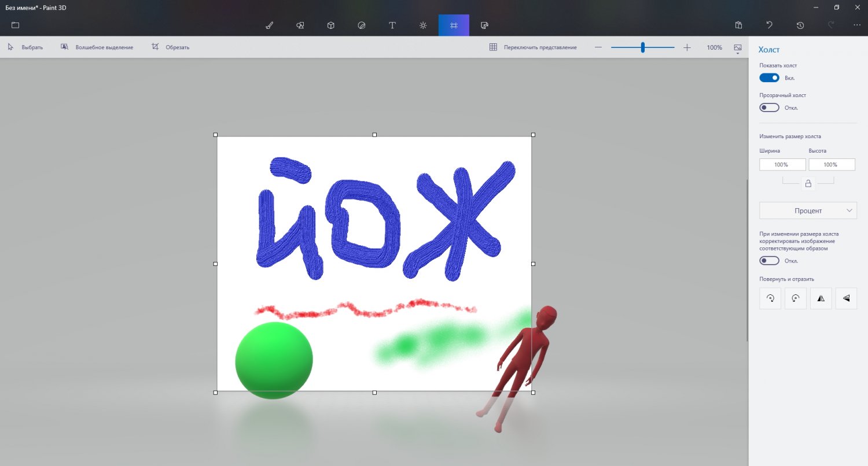Click the top-right canvas resize handle
Viewport: 868px width, 466px height.
pyautogui.click(x=533, y=135)
